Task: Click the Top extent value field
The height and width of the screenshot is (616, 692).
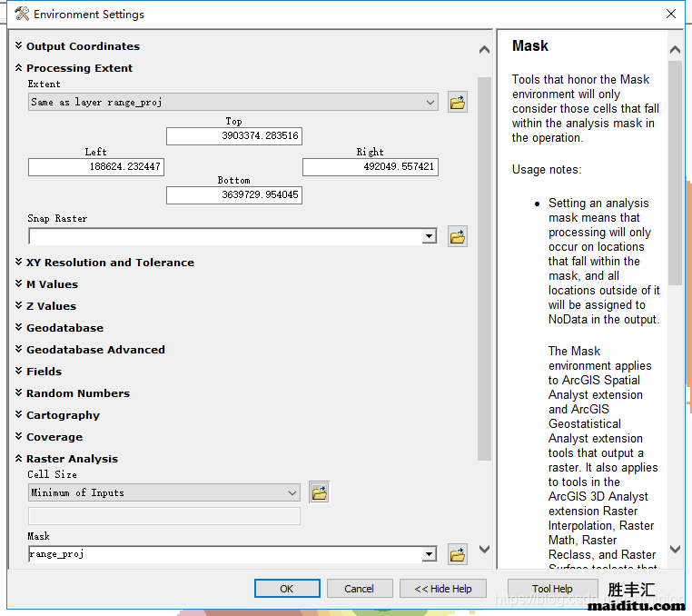Action: coord(233,136)
